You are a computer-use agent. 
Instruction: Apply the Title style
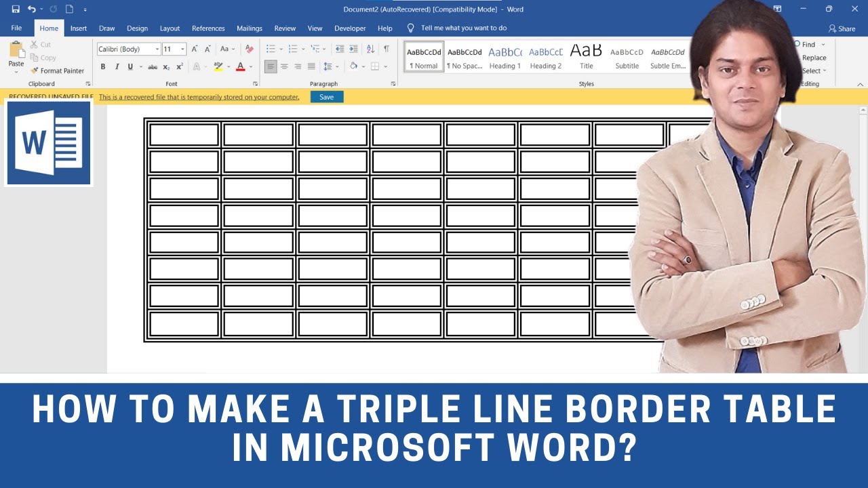[x=587, y=56]
